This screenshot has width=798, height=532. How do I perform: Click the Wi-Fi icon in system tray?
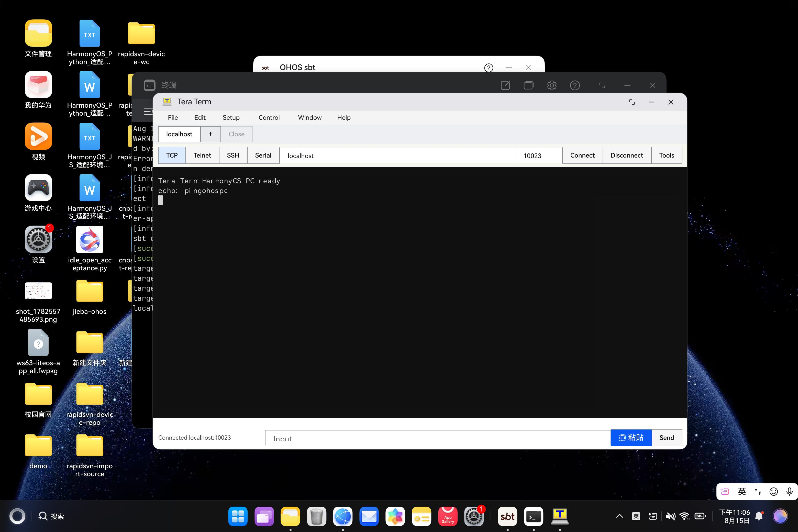[x=685, y=516]
